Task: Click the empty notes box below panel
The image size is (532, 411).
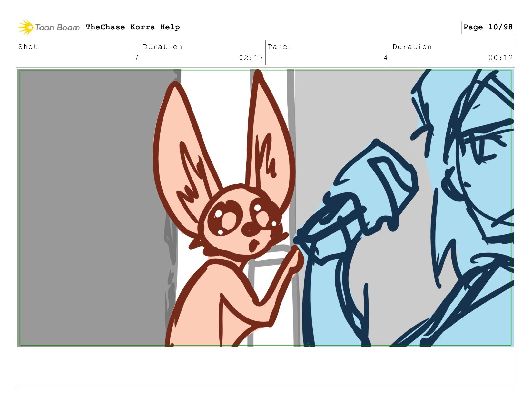Action: (x=265, y=368)
